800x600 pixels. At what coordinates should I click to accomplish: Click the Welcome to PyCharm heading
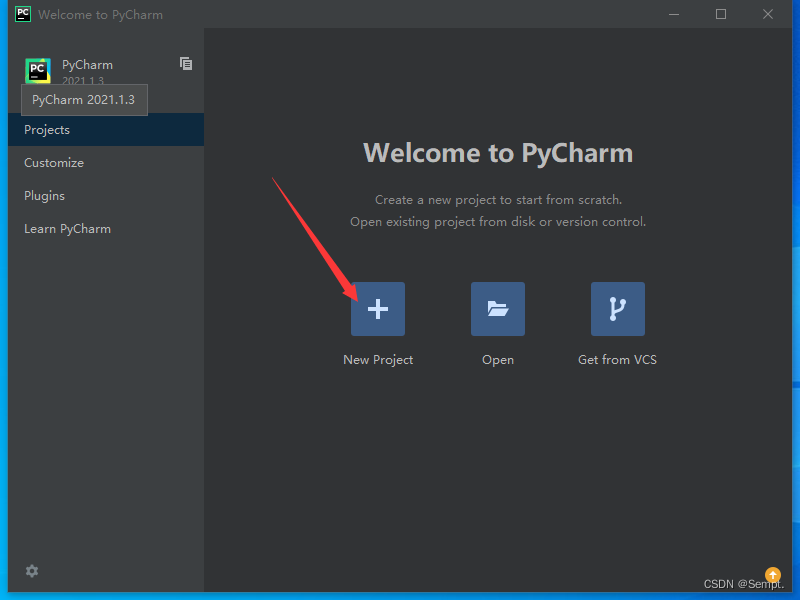pos(498,153)
